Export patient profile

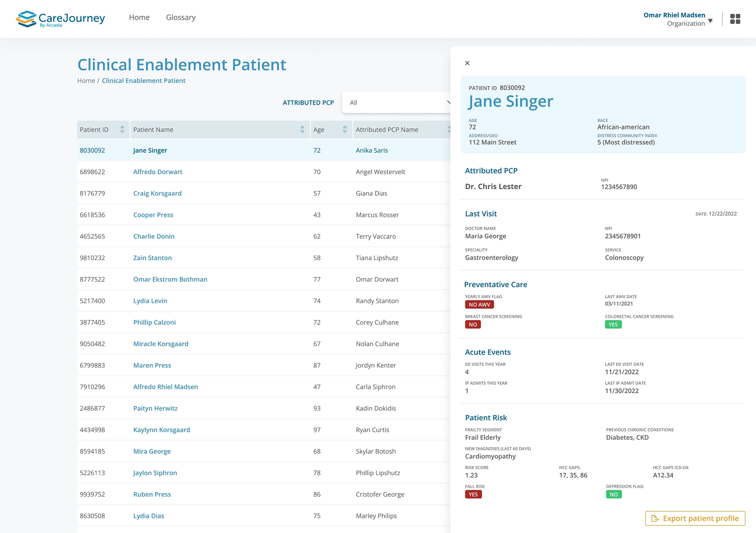click(695, 518)
